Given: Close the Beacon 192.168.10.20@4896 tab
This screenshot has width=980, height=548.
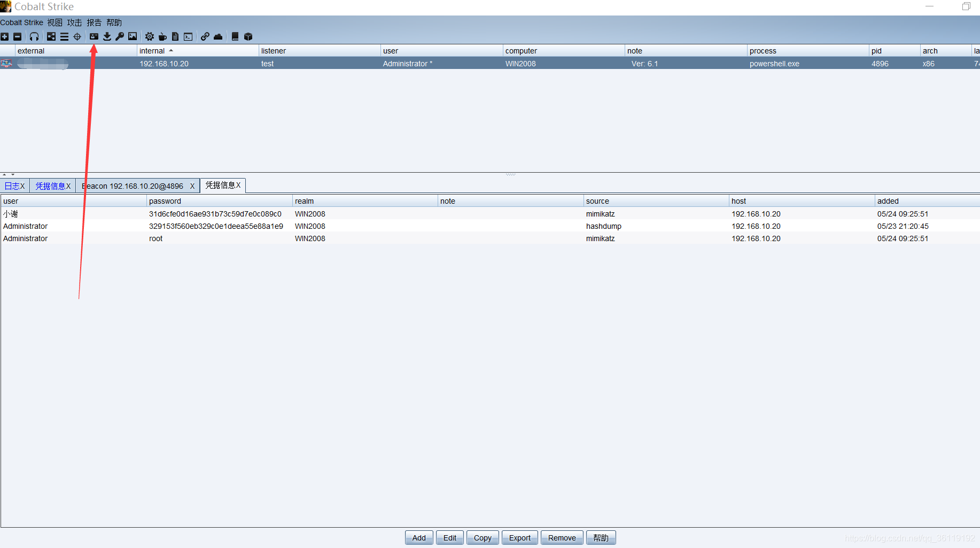Looking at the screenshot, I should pos(192,186).
